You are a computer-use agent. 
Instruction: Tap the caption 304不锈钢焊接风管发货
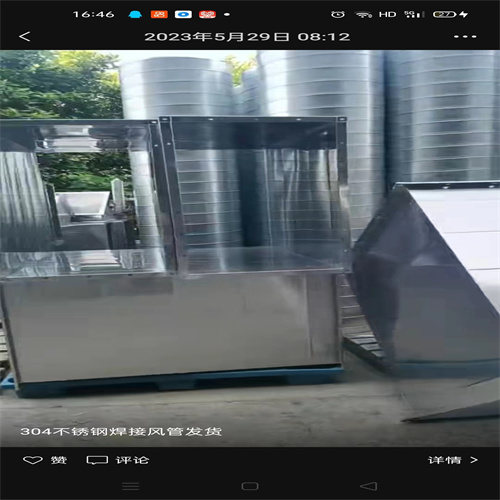tap(121, 431)
